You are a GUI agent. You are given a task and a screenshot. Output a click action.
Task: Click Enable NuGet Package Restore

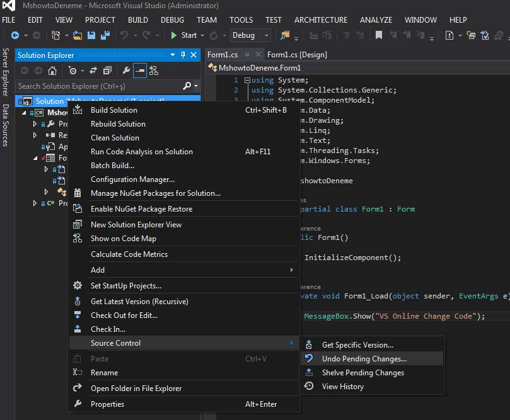(x=184, y=209)
